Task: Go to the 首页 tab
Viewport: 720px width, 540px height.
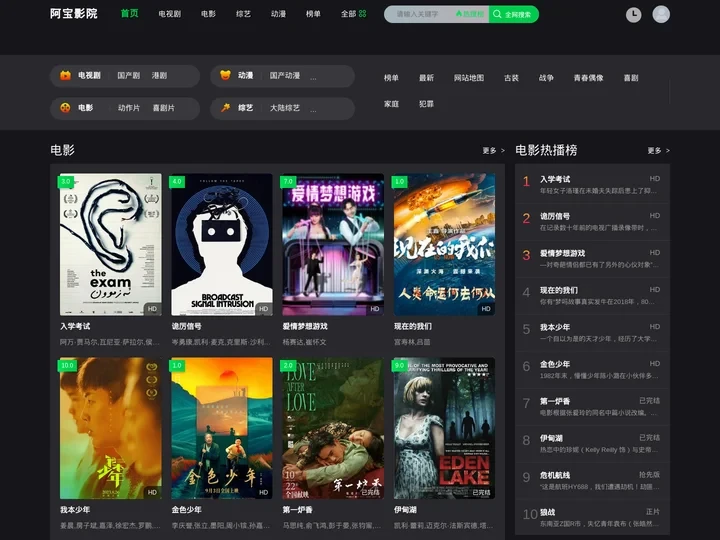Action: click(129, 13)
